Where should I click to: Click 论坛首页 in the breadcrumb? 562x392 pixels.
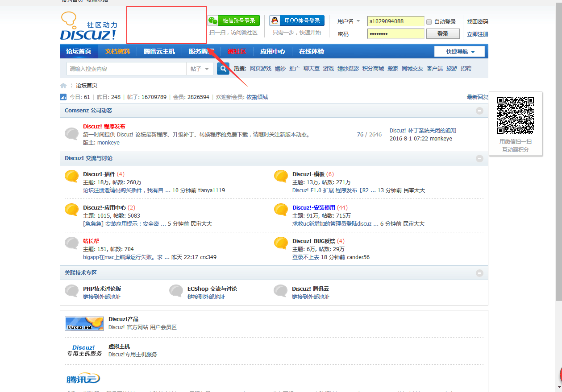pyautogui.click(x=87, y=86)
